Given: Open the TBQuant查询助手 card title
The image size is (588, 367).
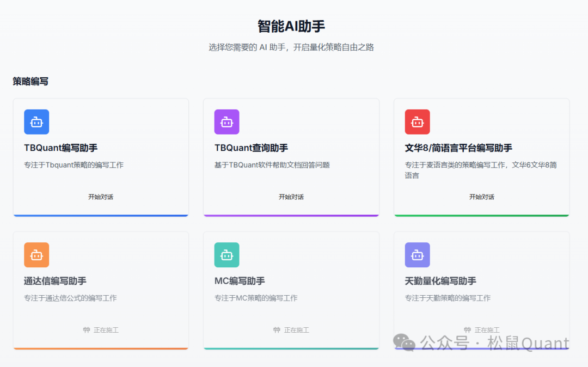Looking at the screenshot, I should click(x=251, y=148).
